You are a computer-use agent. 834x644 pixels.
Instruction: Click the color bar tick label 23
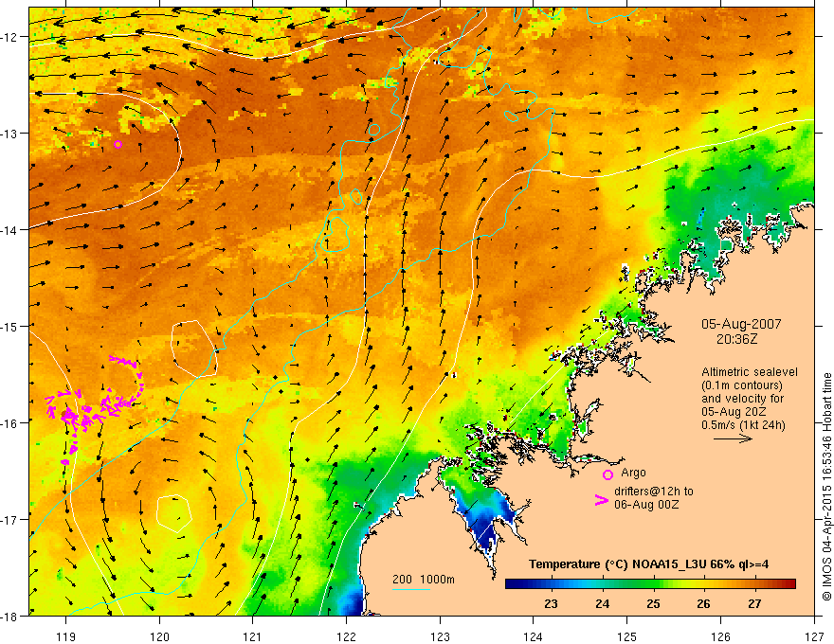click(x=551, y=604)
